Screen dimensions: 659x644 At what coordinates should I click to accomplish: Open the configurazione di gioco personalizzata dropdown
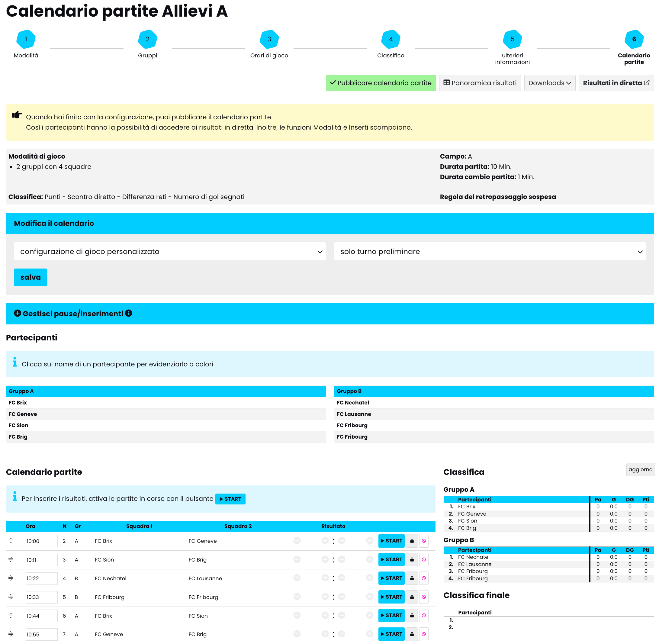pyautogui.click(x=170, y=251)
